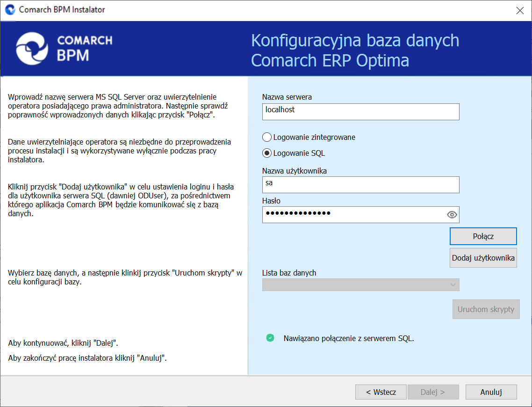Focus the Nazwa serwera input field
Screen dimensions: 532x407
coord(360,112)
